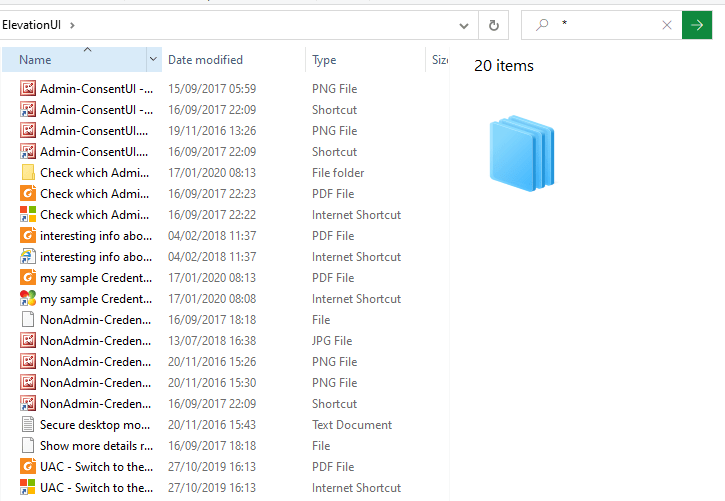Sort by the Name column header
The image size is (725, 501).
click(x=74, y=60)
